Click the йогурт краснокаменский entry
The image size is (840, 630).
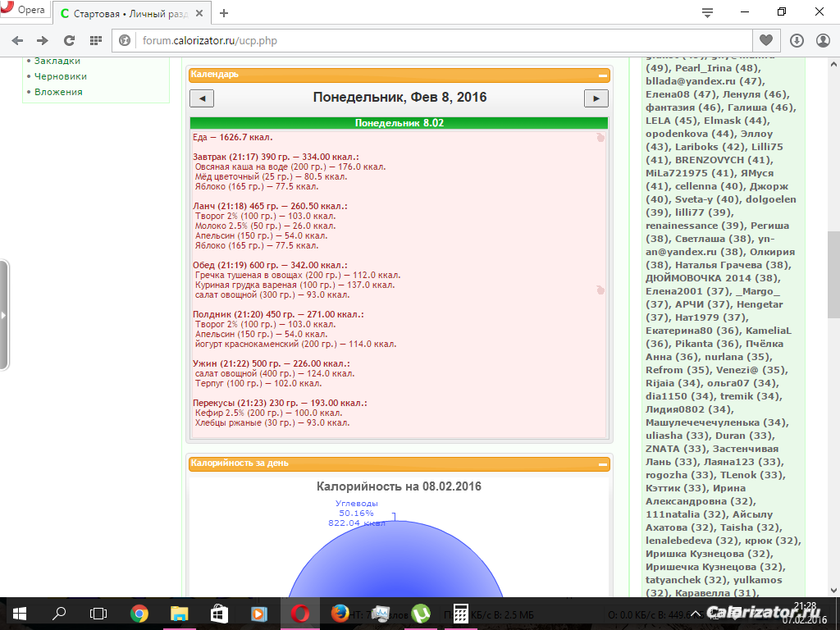point(295,344)
